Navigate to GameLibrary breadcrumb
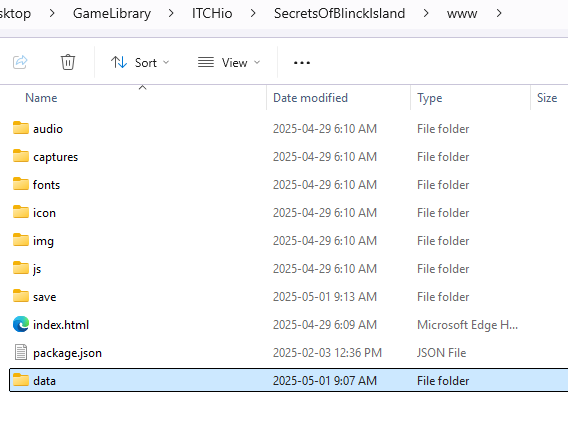 pyautogui.click(x=112, y=13)
